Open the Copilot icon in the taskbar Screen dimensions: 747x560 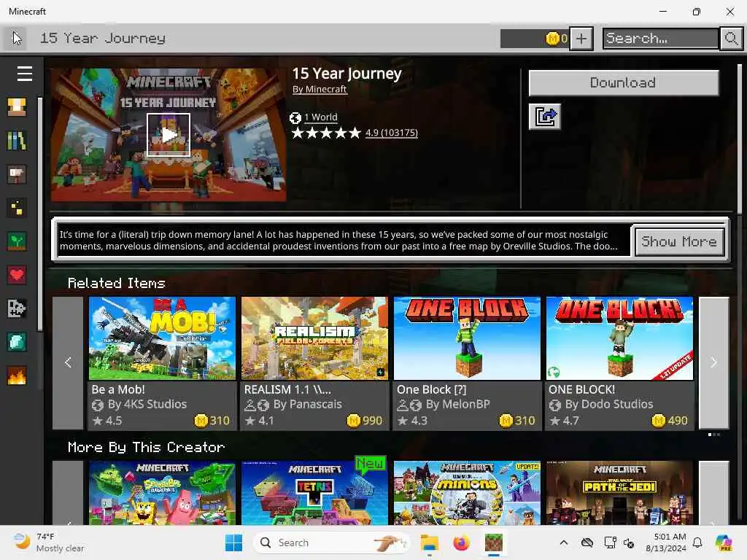coord(724,542)
